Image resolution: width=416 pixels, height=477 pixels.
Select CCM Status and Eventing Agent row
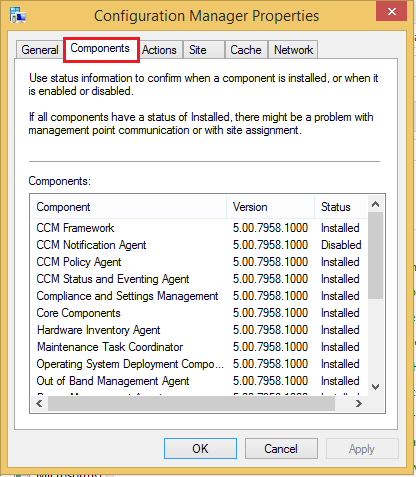click(199, 279)
